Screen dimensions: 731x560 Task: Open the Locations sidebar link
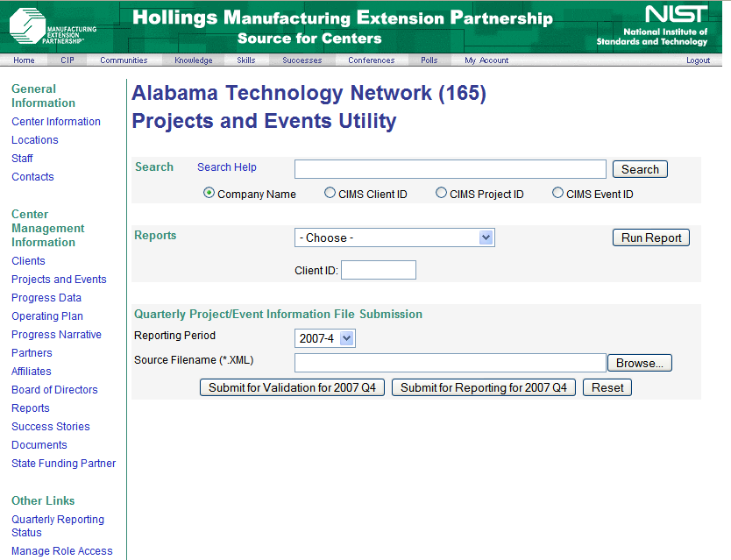pyautogui.click(x=35, y=140)
